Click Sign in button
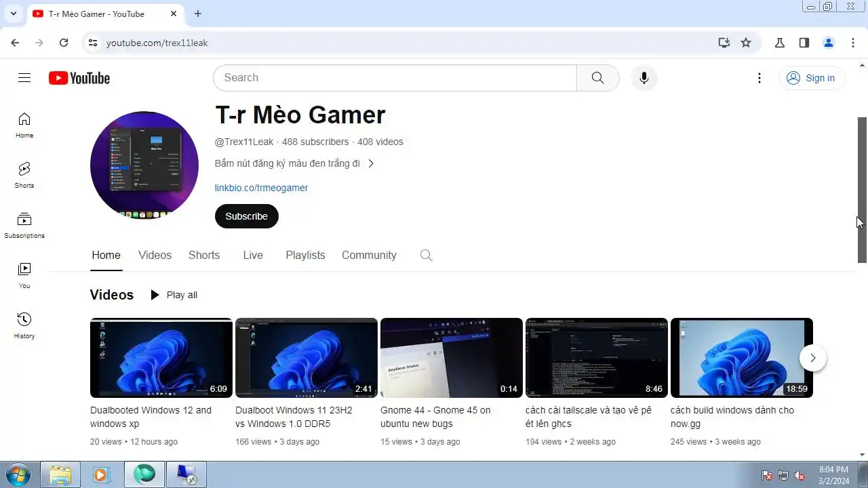The image size is (868, 488). point(812,78)
